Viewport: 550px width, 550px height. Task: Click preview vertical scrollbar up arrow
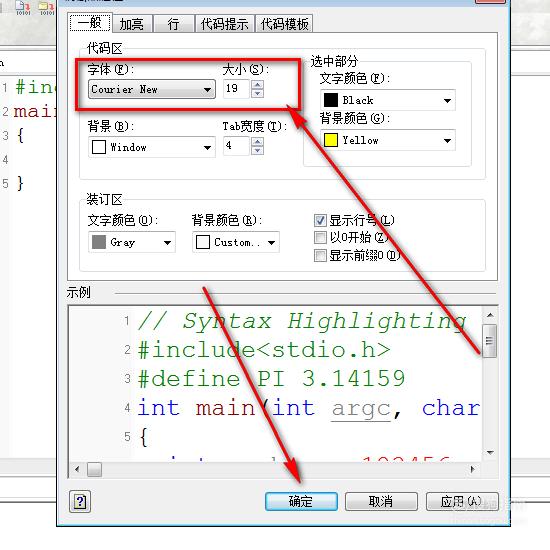point(490,315)
